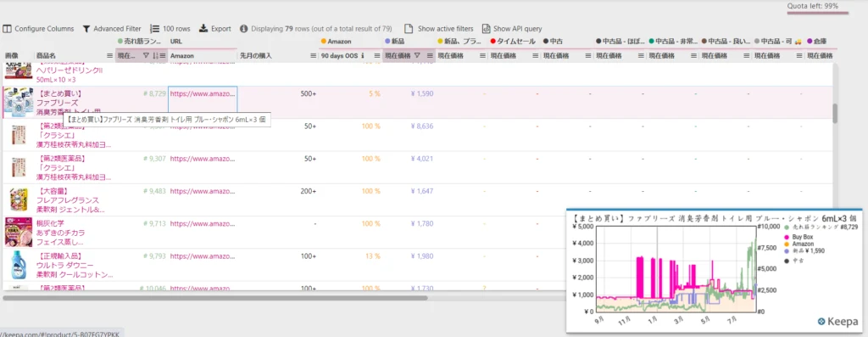Image resolution: width=868 pixels, height=337 pixels.
Task: Open menu icon for 新品 現在価格 column
Action: tap(430, 55)
